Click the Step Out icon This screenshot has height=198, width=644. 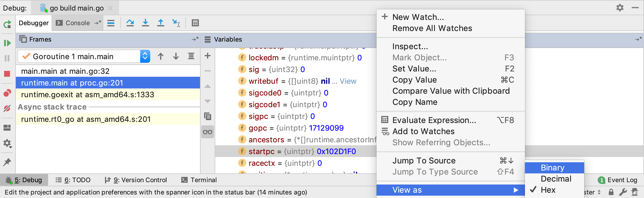point(160,23)
